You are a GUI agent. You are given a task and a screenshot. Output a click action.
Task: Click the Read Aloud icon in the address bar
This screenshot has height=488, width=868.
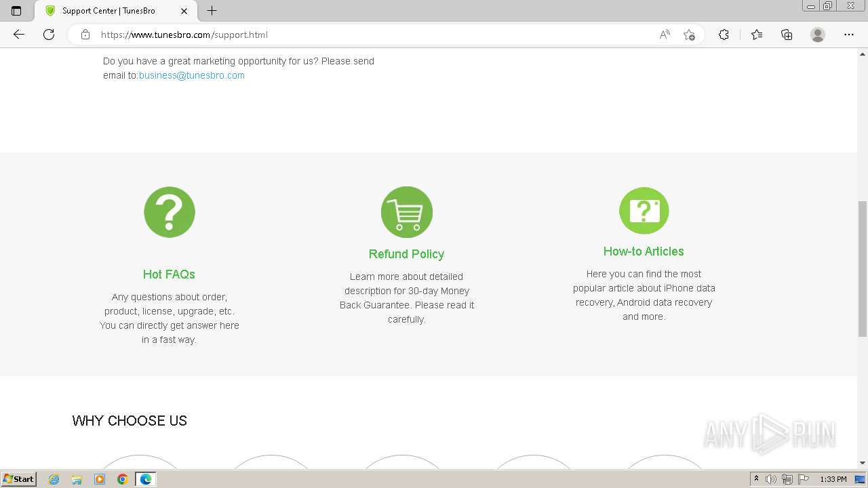[665, 35]
